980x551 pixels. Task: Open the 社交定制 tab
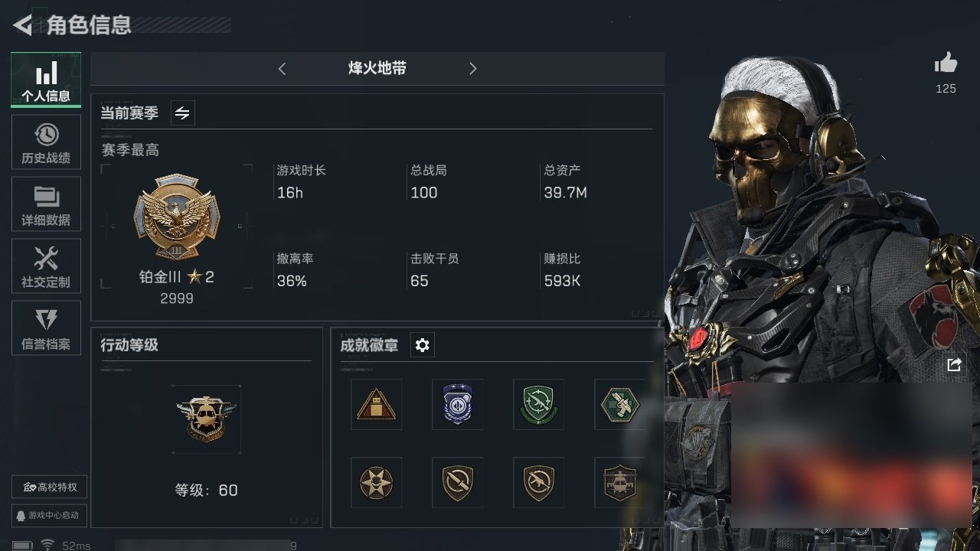pos(46,266)
